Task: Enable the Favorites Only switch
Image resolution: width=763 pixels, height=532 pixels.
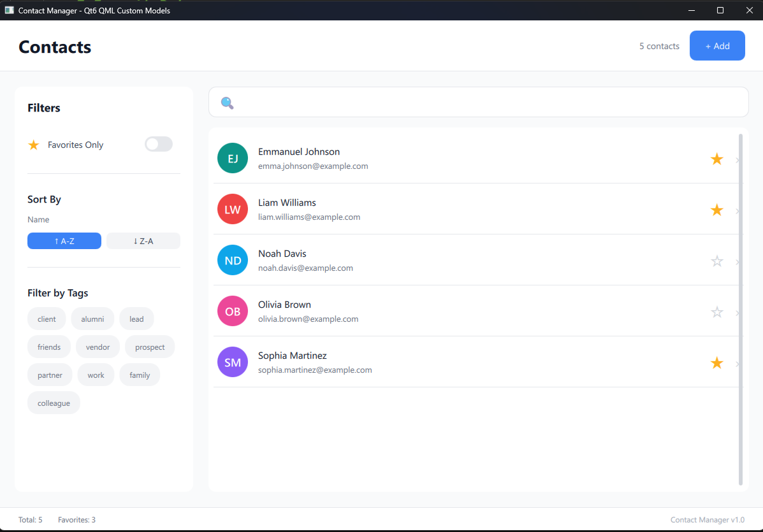Action: [x=158, y=144]
